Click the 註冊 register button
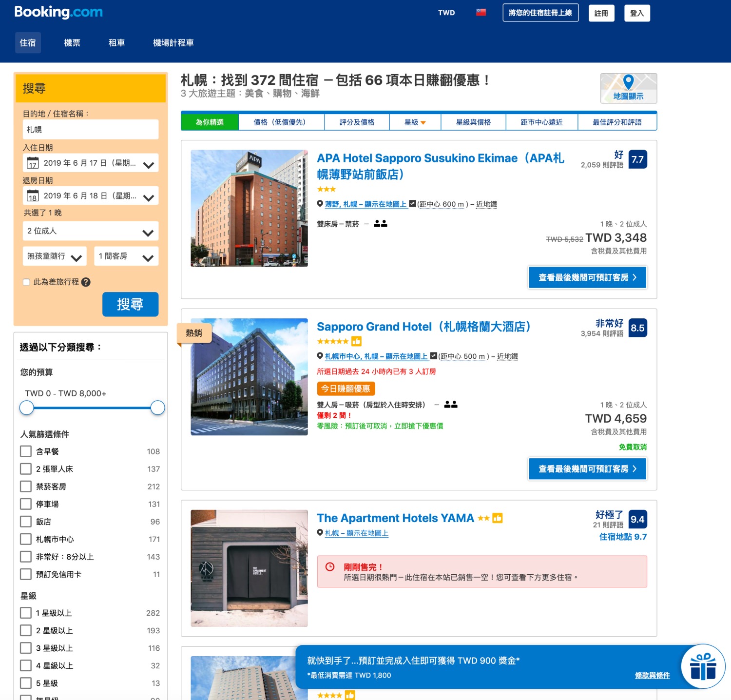731x700 pixels. 601,13
